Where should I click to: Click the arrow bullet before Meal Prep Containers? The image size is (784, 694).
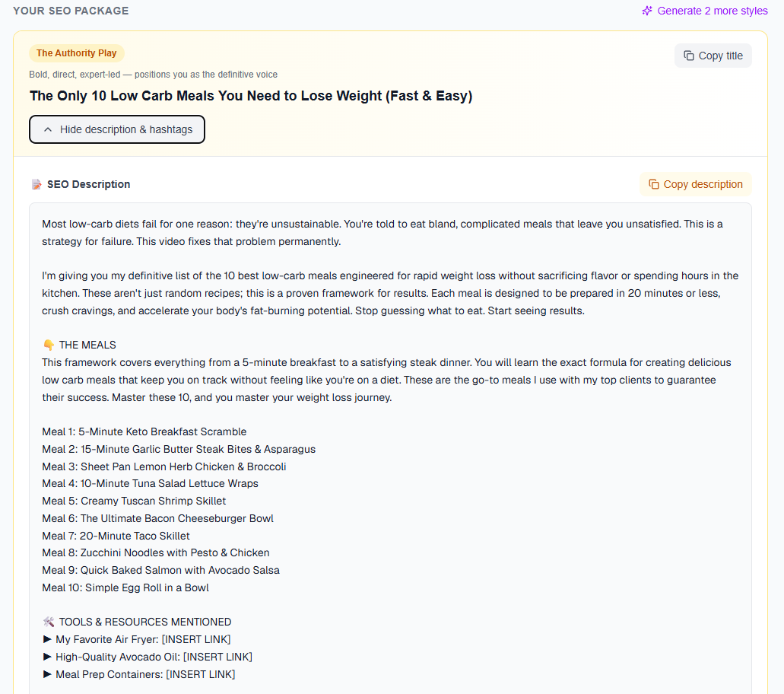47,674
